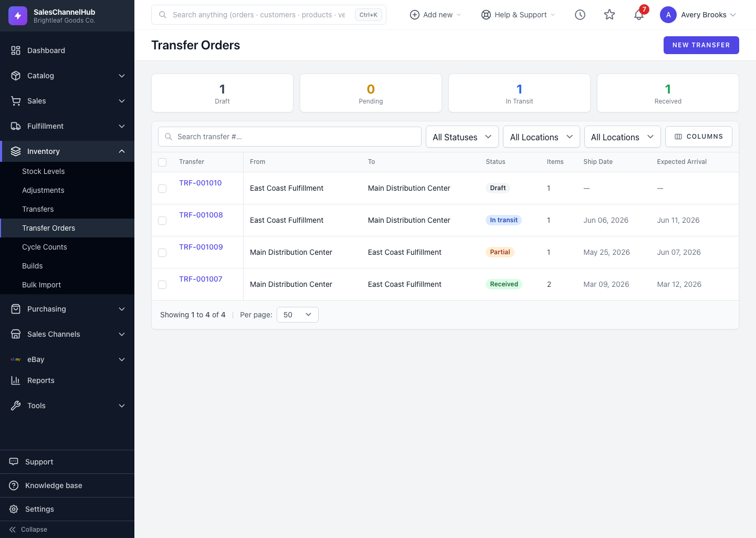The width and height of the screenshot is (756, 538).
Task: Focus the Search transfer # field
Action: click(x=290, y=137)
